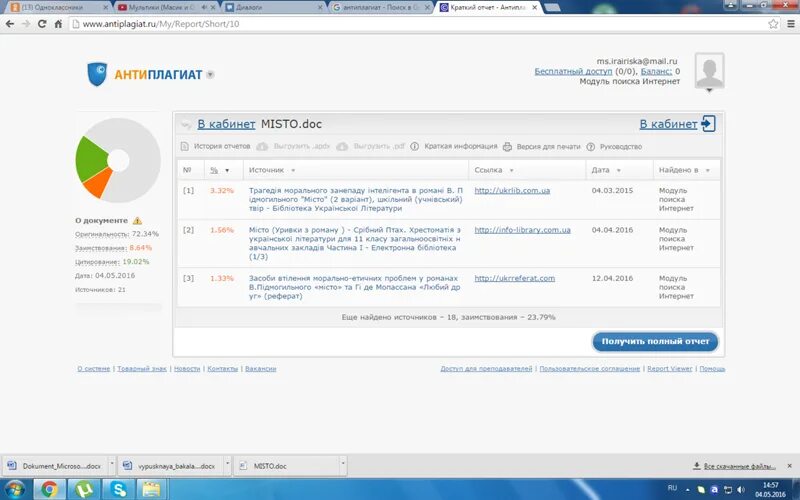Open downloaded file MISTO.doc in download bar
Image resolution: width=800 pixels, height=500 pixels.
click(287, 466)
